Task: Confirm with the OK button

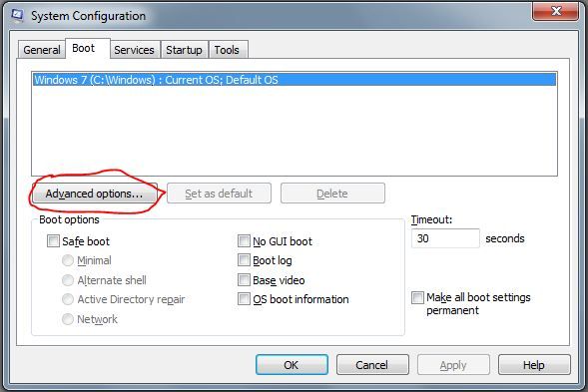Action: click(x=292, y=365)
